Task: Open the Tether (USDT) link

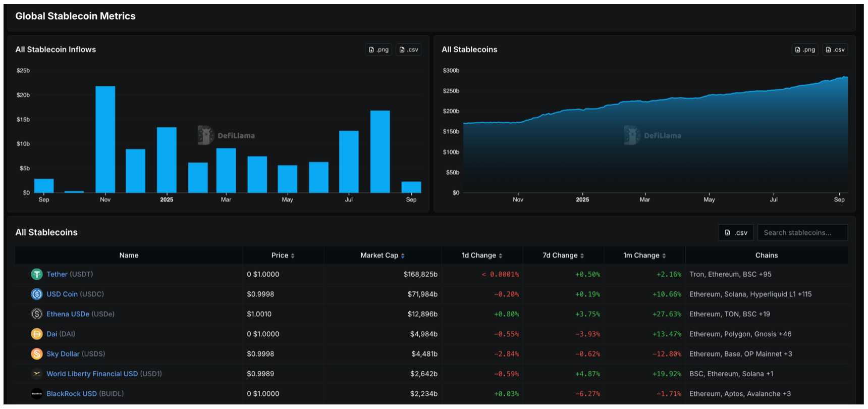Action: pos(57,274)
